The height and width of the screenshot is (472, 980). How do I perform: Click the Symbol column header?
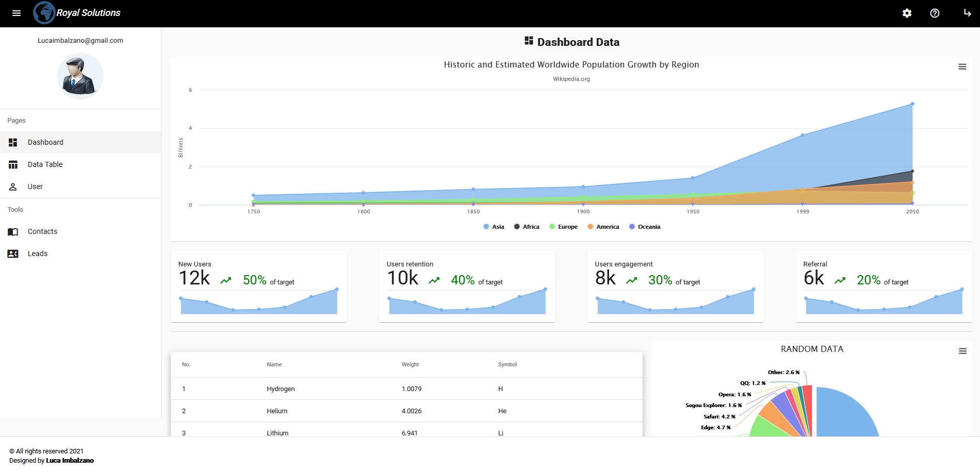(508, 365)
